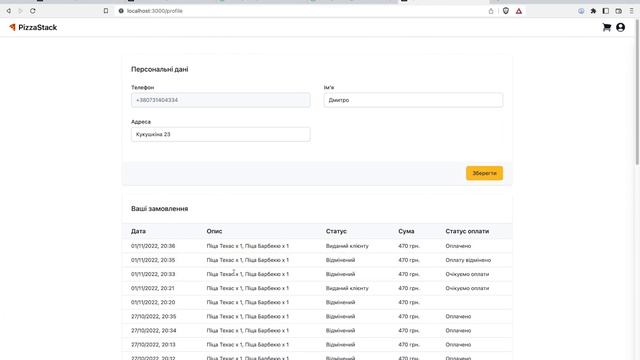Select order dated 27/10/2022, 20:35
Screen dimensions: 640x360
[317, 316]
